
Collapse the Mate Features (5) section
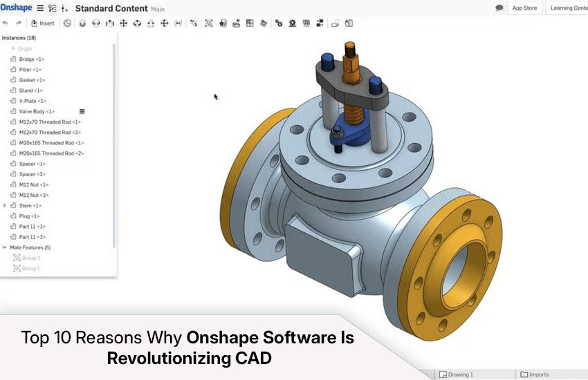click(x=5, y=247)
